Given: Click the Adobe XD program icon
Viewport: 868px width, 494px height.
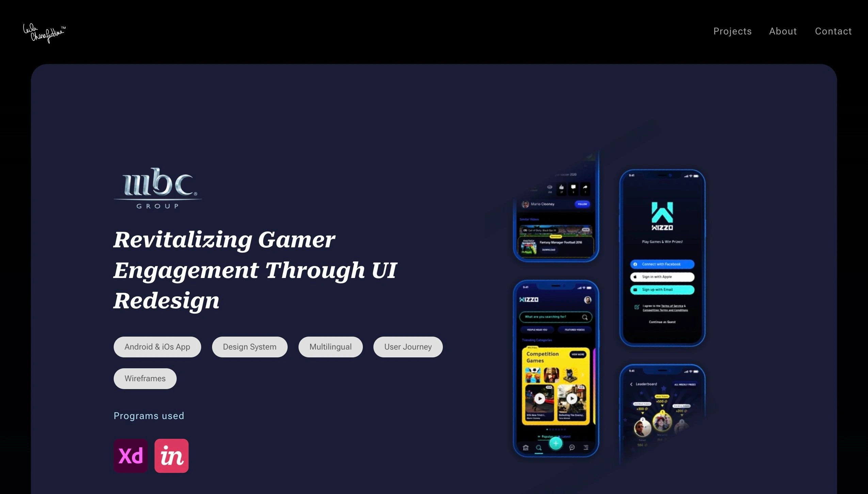Looking at the screenshot, I should coord(131,456).
